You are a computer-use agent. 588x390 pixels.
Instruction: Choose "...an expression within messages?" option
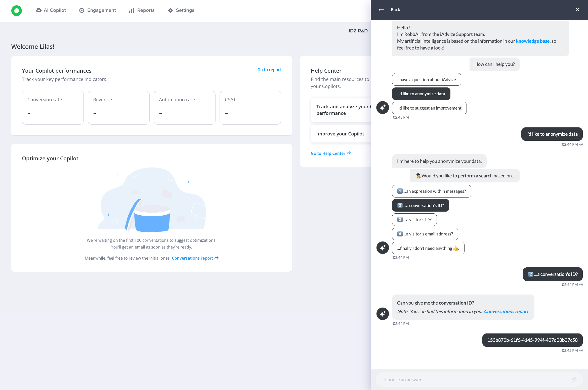[x=431, y=191]
